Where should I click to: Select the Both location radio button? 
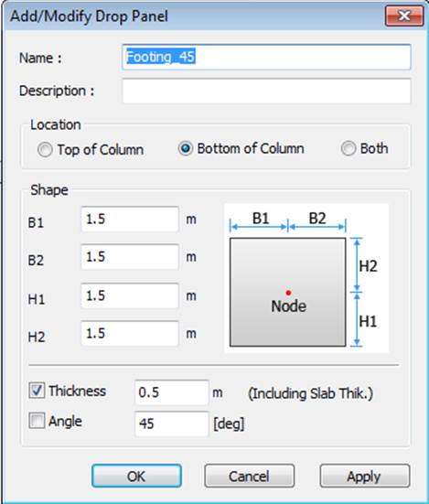[349, 148]
